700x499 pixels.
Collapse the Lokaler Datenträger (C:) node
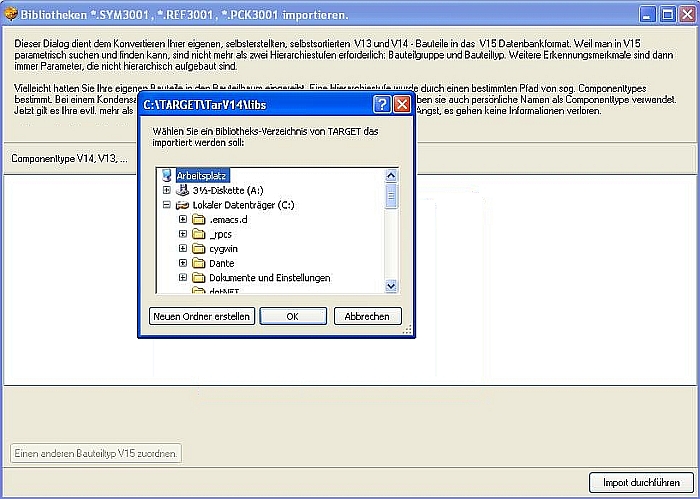(166, 204)
